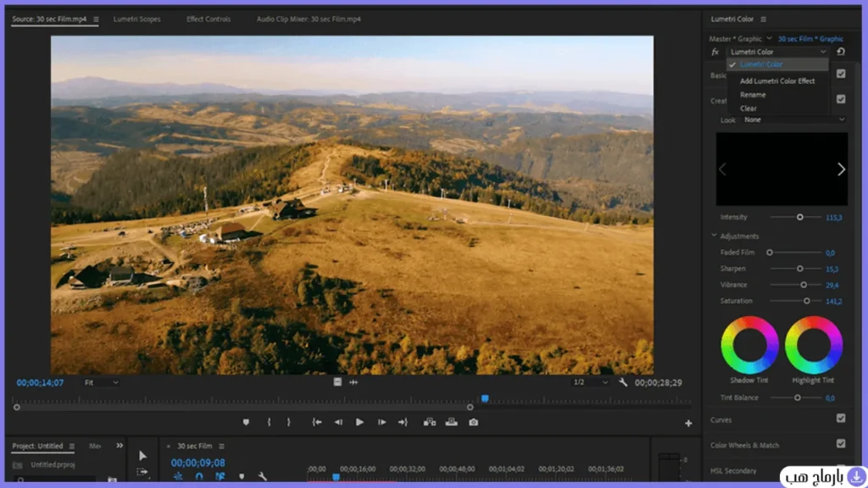Step back one frame
Viewport: 868px width, 488px height.
pos(338,422)
